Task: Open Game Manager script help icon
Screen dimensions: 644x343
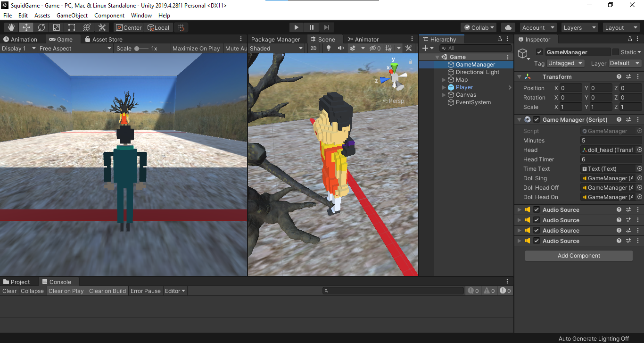Action: click(x=619, y=119)
